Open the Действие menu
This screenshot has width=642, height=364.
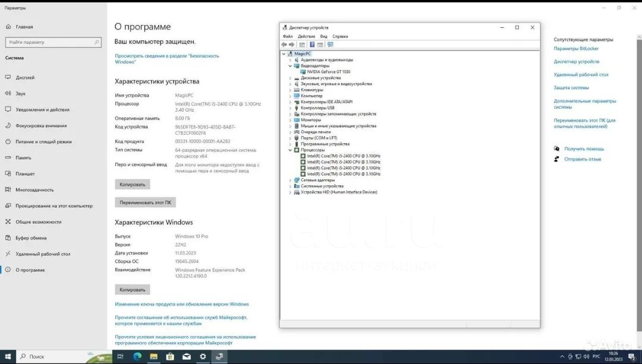306,36
